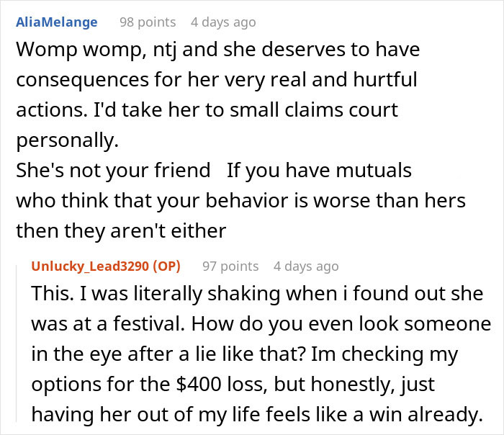This screenshot has width=504, height=435.
Task: Click the words 'Womp womp' in the comment
Action: [x=66, y=51]
